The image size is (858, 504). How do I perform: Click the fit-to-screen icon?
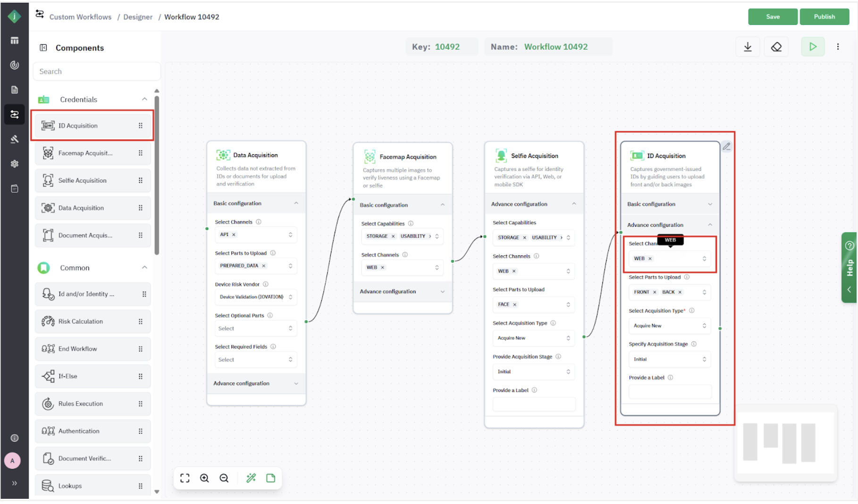click(x=185, y=478)
